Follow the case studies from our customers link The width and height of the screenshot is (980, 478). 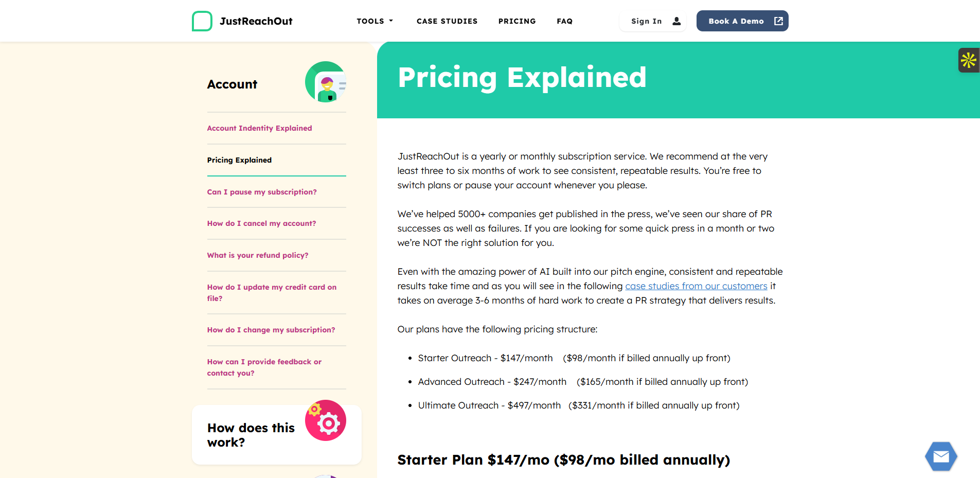696,286
